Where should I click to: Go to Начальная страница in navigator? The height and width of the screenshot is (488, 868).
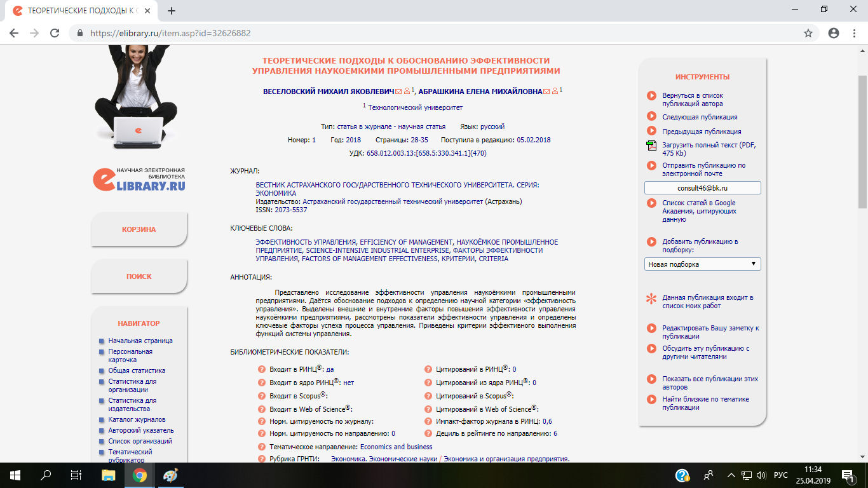pos(140,341)
